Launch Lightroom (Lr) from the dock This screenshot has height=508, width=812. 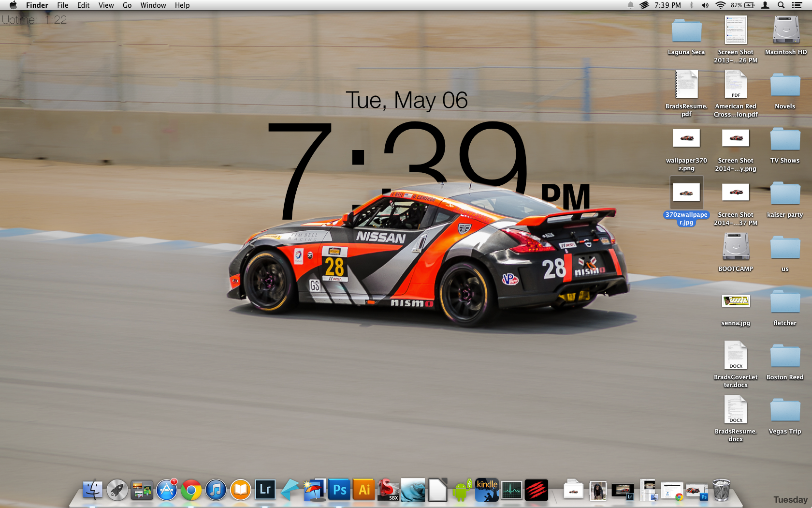point(265,490)
